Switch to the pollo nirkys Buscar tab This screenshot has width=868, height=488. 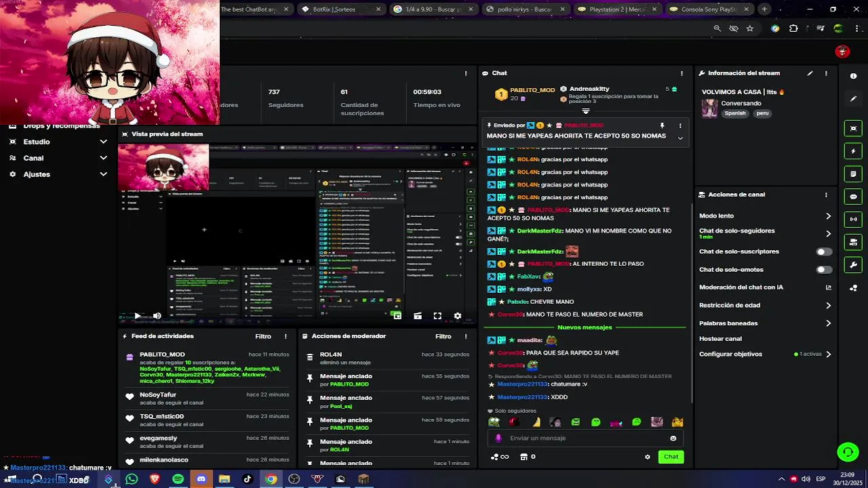pyautogui.click(x=526, y=9)
